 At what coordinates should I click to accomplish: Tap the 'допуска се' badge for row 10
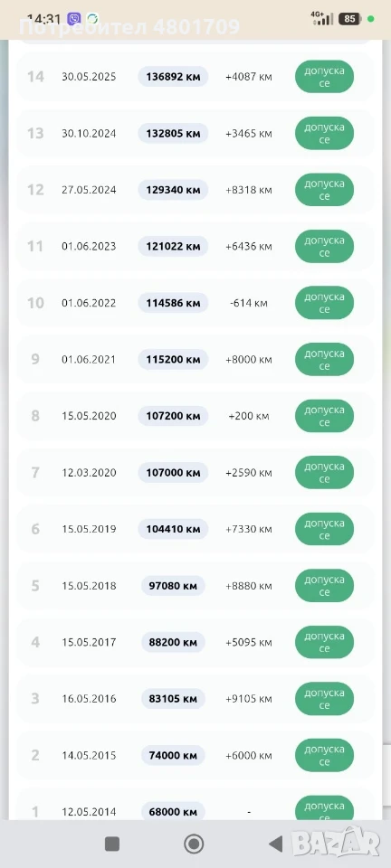tap(325, 303)
